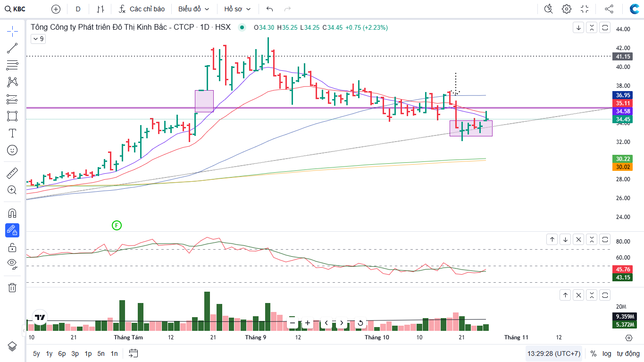The width and height of the screenshot is (644, 362).
Task: Click the share chart icon
Action: 609,9
